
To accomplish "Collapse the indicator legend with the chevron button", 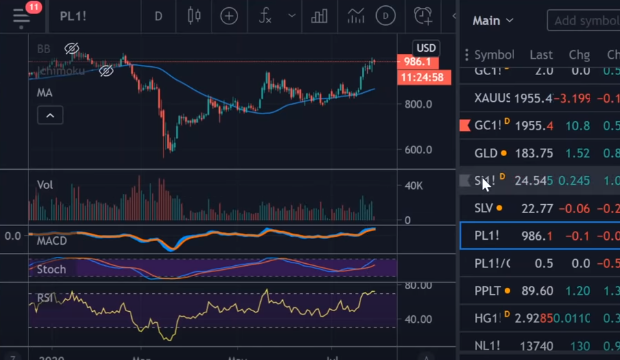I will tap(50, 116).
